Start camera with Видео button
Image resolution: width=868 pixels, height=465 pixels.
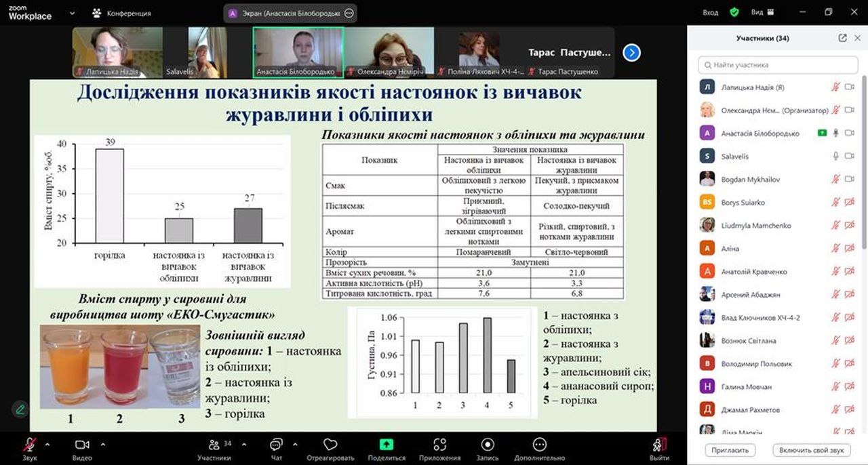pos(82,449)
